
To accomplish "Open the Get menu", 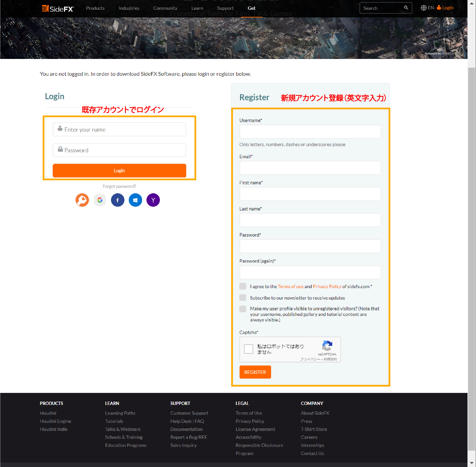I will [x=251, y=8].
